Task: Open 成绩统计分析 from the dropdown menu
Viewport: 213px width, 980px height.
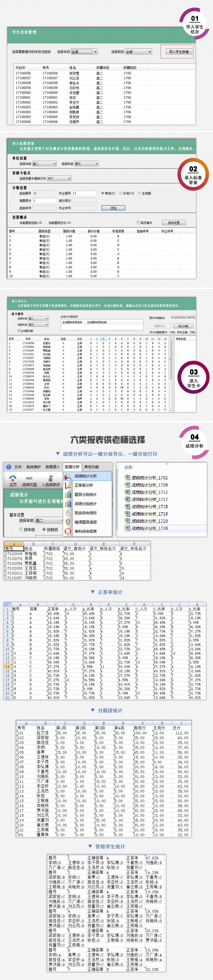Action: [x=85, y=476]
